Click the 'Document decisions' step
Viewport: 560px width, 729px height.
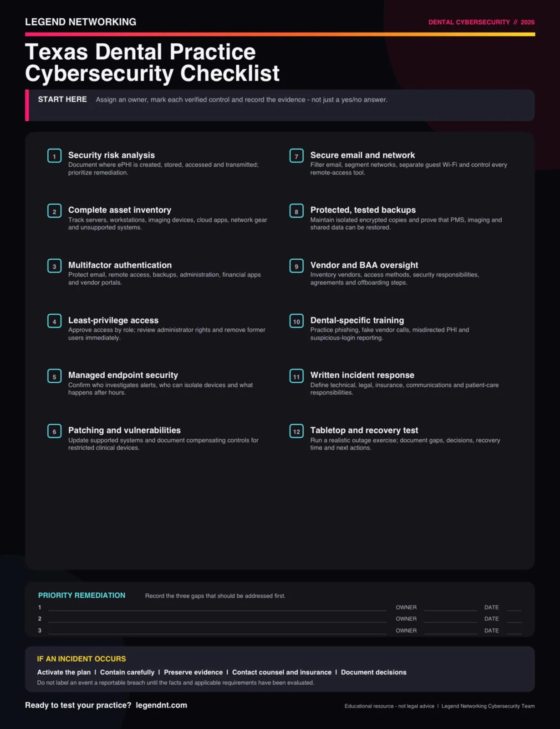click(x=374, y=673)
